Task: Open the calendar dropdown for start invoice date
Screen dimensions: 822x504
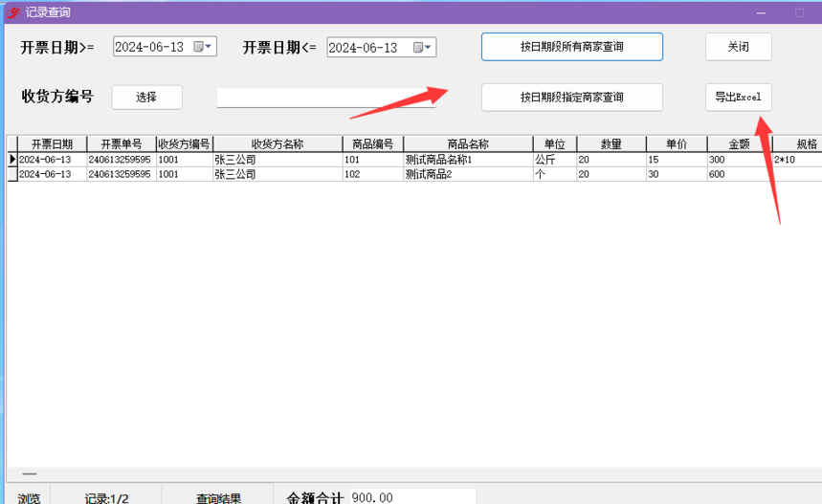Action: pos(203,47)
